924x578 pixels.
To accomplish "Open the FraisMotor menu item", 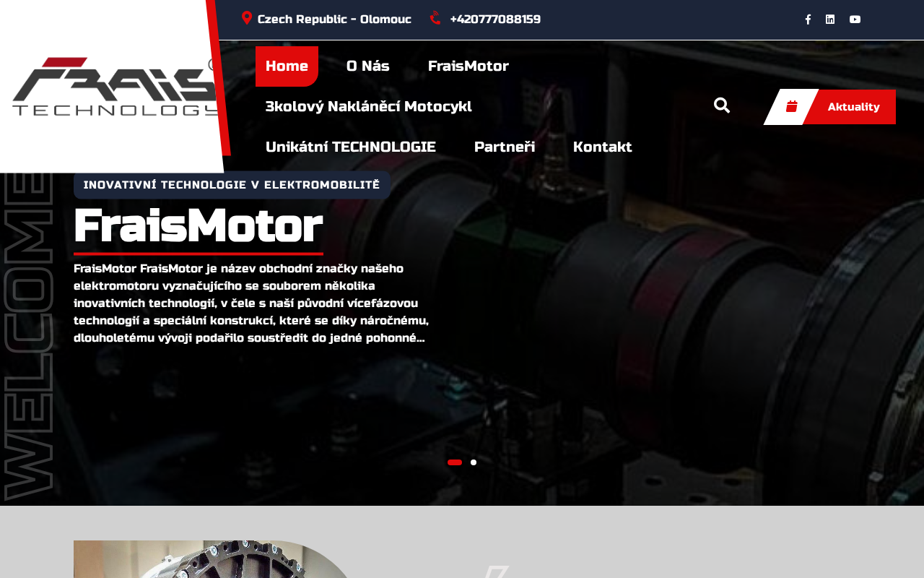I will pyautogui.click(x=468, y=66).
